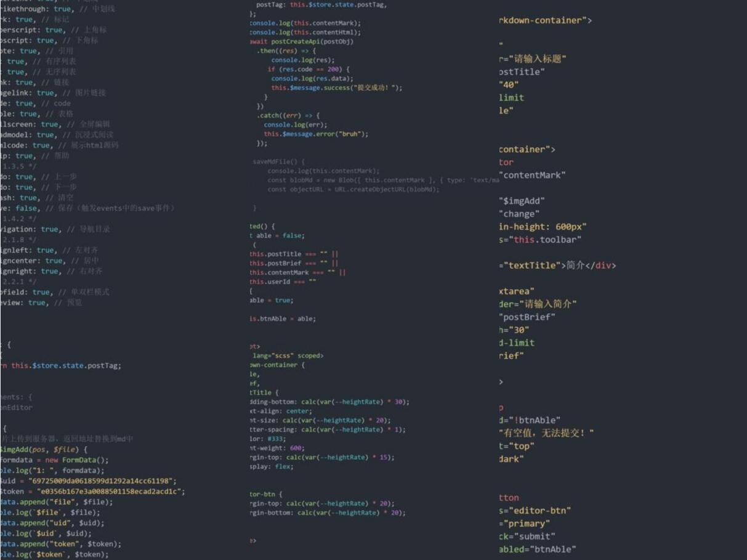Click the 'await postCreateApi(postObj)' call
This screenshot has width=747, height=560.
(302, 42)
